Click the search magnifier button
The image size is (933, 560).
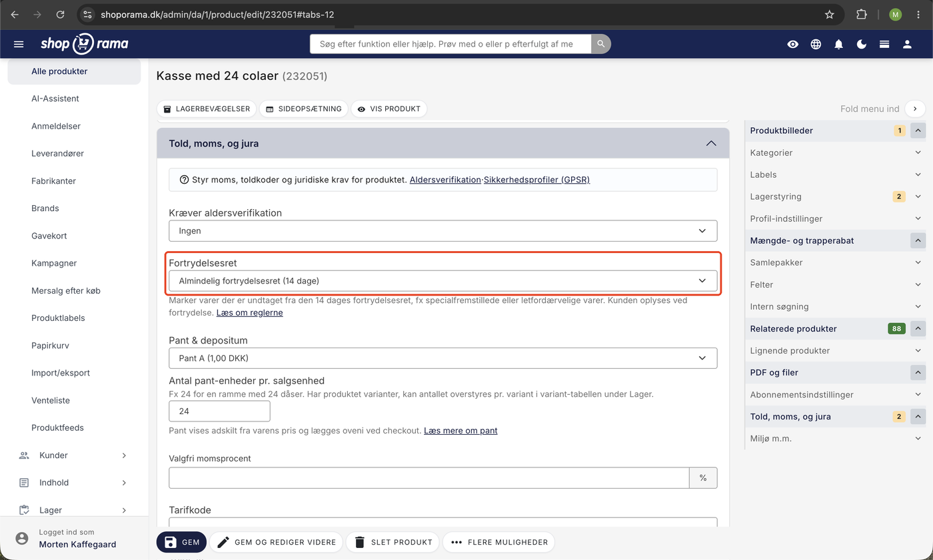click(x=600, y=44)
